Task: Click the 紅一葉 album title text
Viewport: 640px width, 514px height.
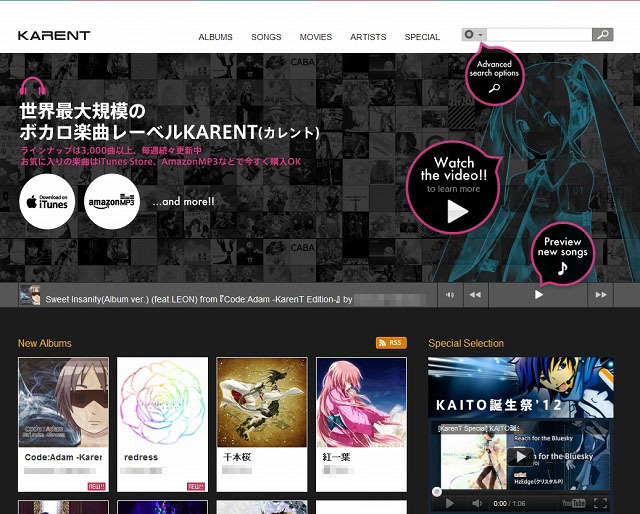Action: tap(336, 457)
